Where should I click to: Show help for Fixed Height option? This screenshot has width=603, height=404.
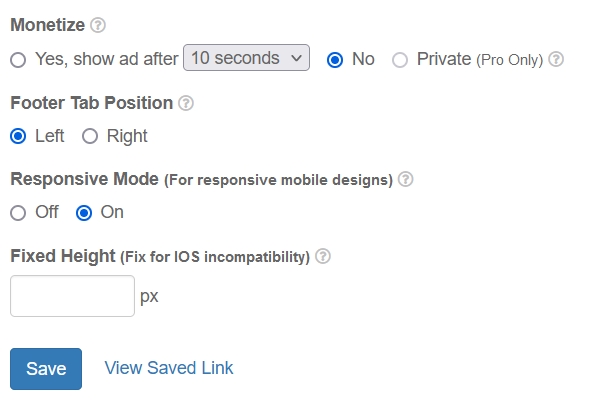coord(323,256)
